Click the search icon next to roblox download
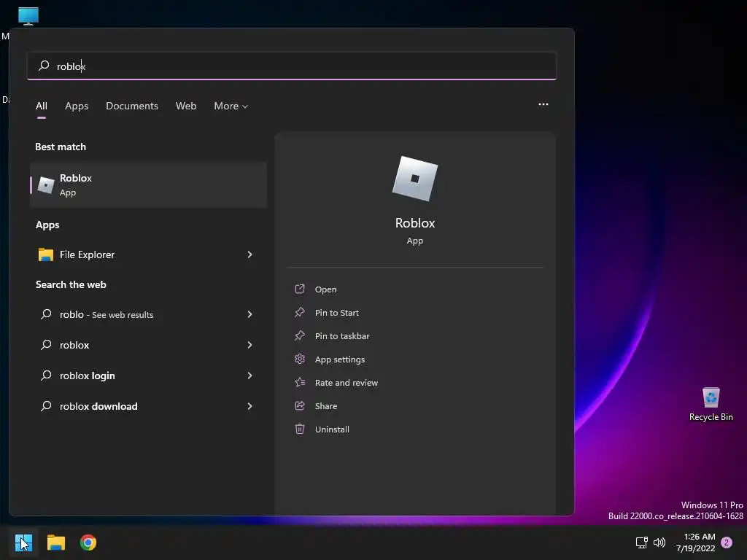The width and height of the screenshot is (747, 560). [x=46, y=405]
